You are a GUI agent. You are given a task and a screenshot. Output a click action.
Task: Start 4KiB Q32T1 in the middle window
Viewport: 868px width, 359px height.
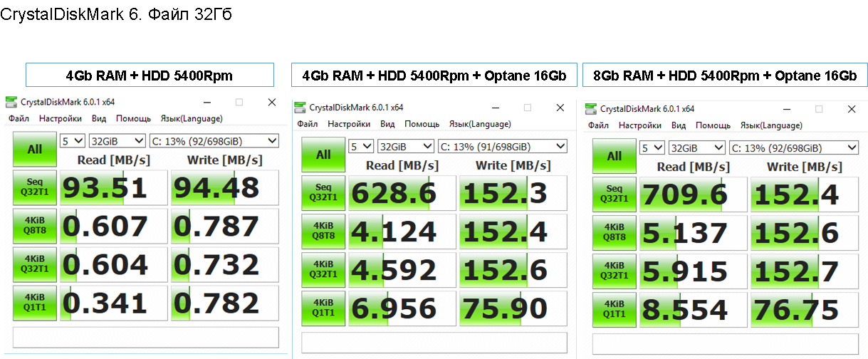pos(323,269)
